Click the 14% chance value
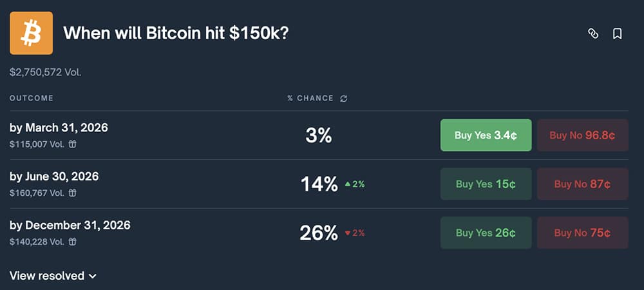 pyautogui.click(x=319, y=184)
